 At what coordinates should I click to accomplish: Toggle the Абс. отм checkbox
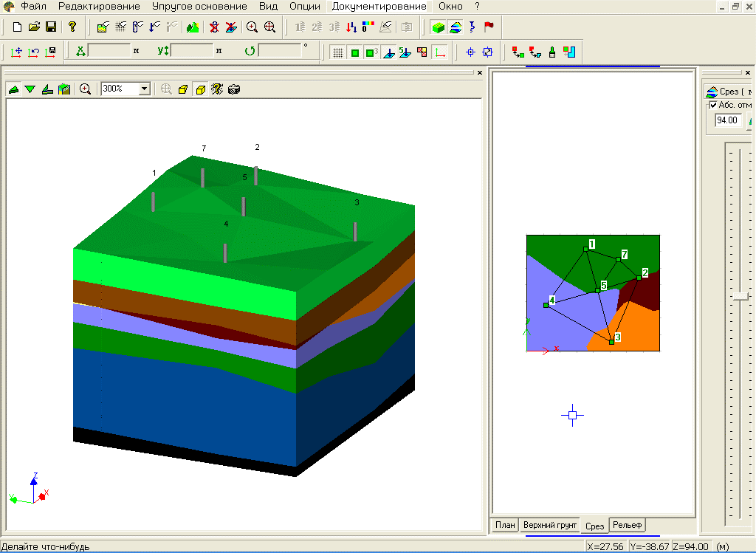pyautogui.click(x=713, y=105)
